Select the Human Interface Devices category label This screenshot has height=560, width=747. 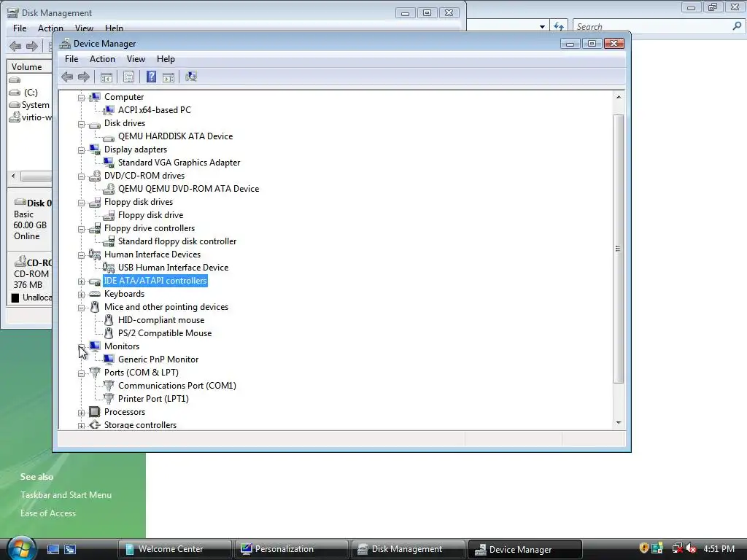click(x=152, y=254)
